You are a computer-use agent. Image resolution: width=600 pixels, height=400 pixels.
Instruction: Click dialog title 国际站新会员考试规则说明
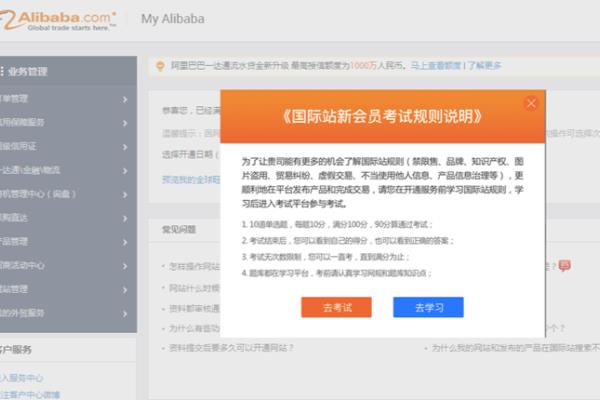382,116
